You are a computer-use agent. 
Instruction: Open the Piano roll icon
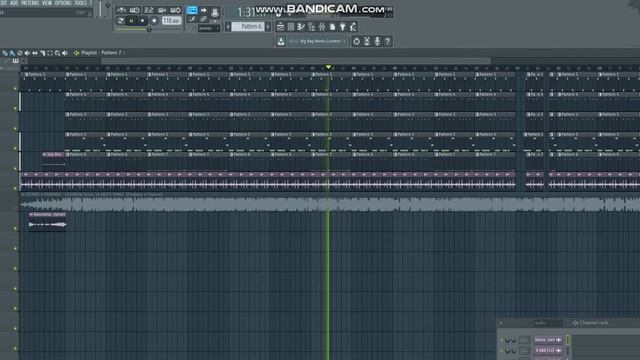(301, 27)
